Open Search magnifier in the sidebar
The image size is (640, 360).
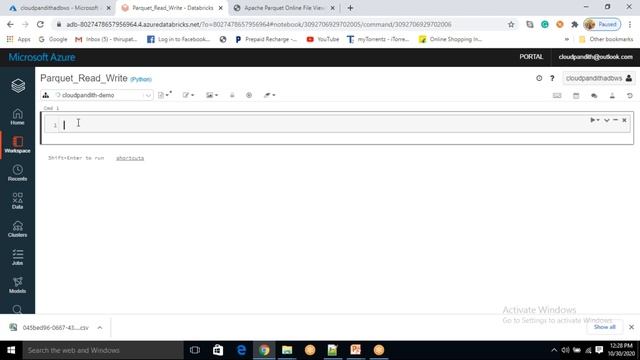pos(18,309)
